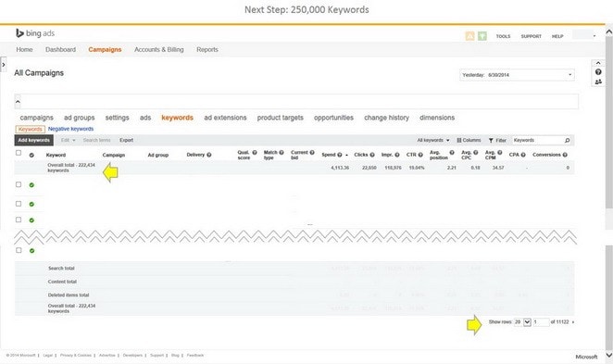Open the Campaigns main tab
This screenshot has width=613, height=364.
(x=105, y=50)
